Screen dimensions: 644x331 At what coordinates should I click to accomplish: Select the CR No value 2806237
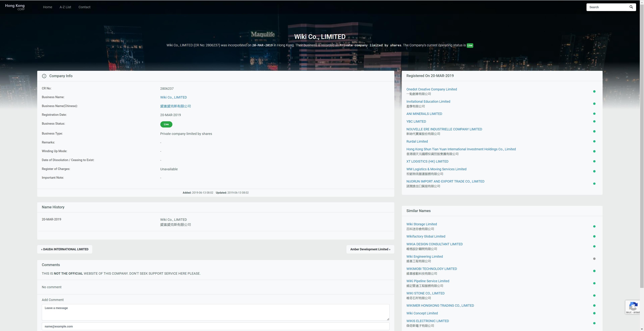(167, 89)
